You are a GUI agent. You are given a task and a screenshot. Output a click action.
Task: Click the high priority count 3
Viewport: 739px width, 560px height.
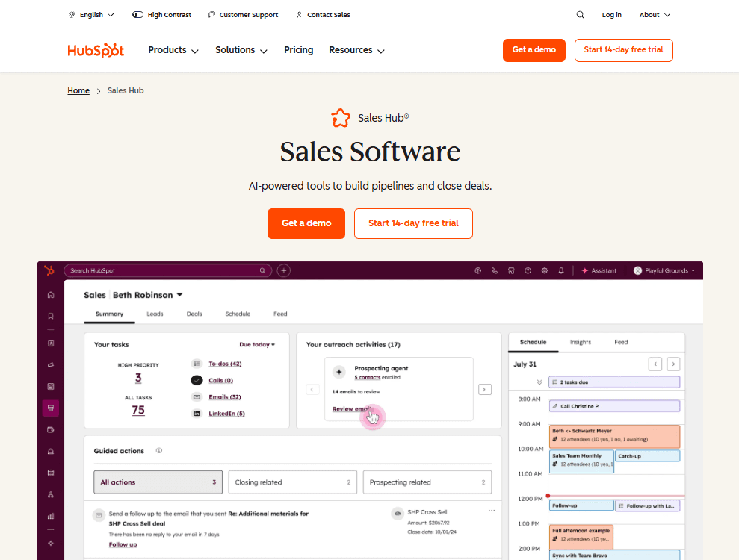coord(138,378)
